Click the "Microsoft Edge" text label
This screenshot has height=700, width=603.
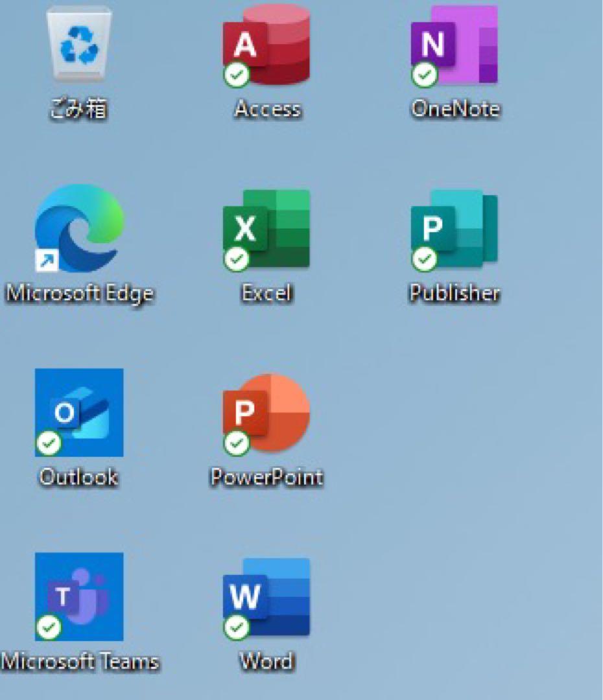[x=80, y=294]
